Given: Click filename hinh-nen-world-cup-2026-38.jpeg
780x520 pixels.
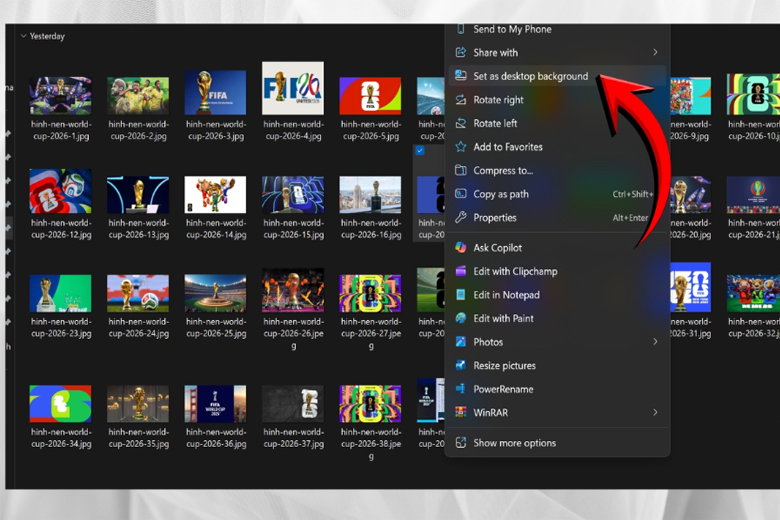Looking at the screenshot, I should 371,444.
